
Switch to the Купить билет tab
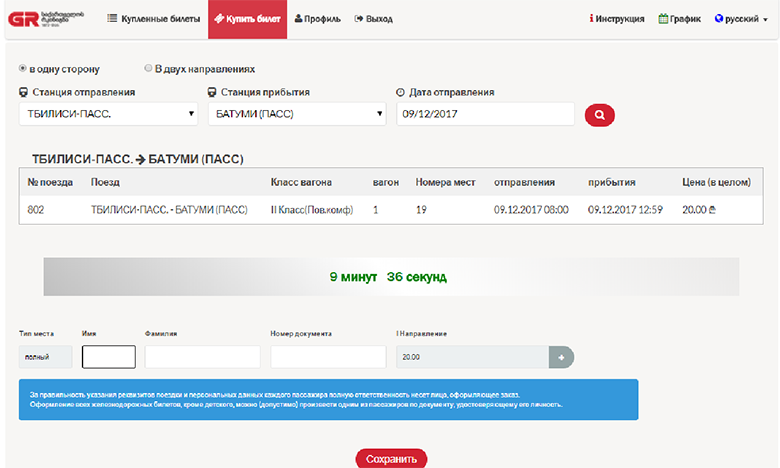247,19
